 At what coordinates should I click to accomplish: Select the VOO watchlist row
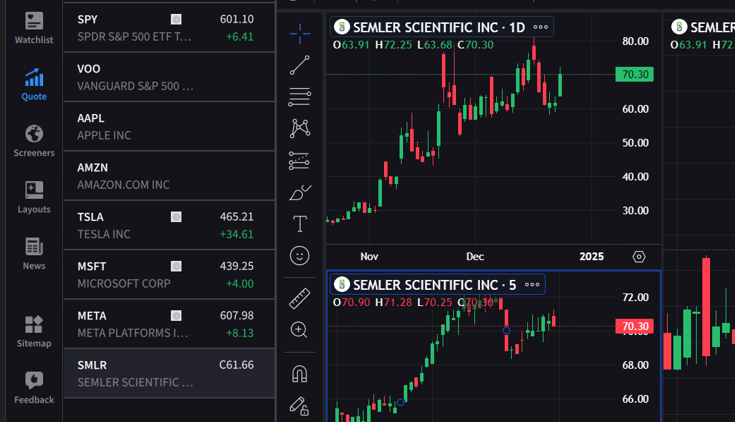[x=169, y=77]
